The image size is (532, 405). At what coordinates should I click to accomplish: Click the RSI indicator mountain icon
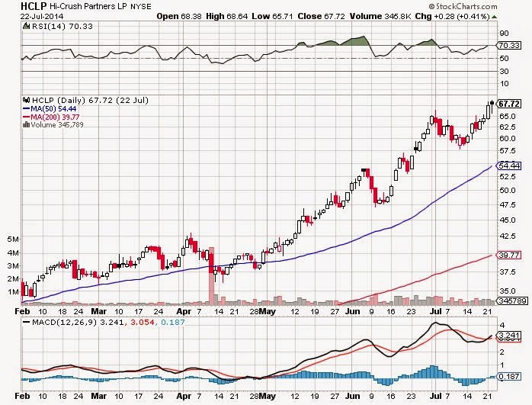pos(26,26)
